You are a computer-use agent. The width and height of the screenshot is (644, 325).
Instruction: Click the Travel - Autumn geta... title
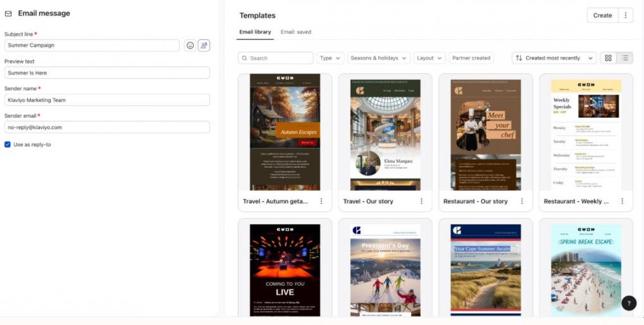275,201
